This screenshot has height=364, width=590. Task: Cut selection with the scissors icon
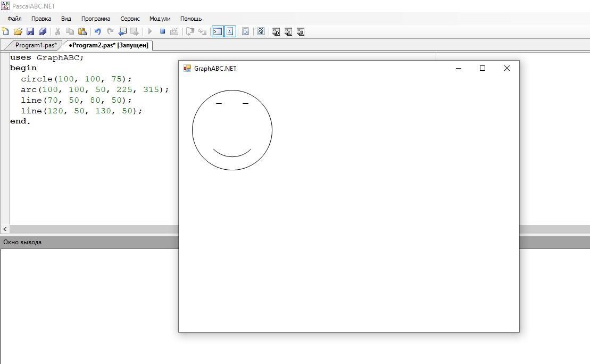click(57, 31)
